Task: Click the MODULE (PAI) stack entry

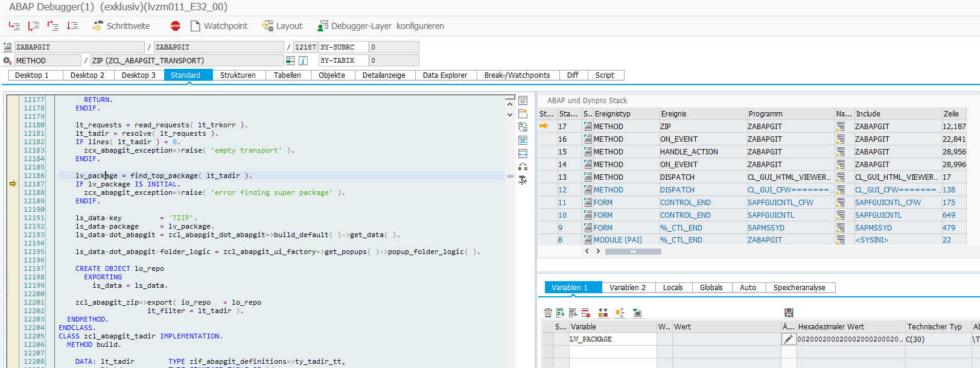Action: 618,240
